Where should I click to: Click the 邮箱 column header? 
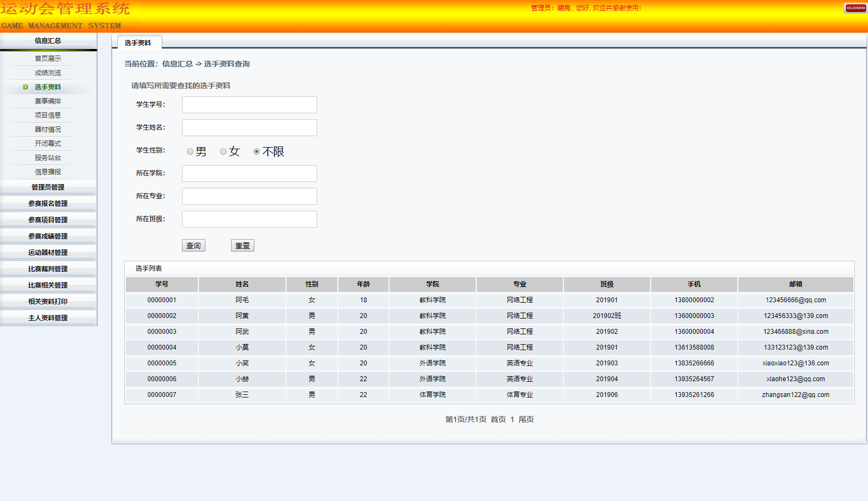pyautogui.click(x=796, y=284)
